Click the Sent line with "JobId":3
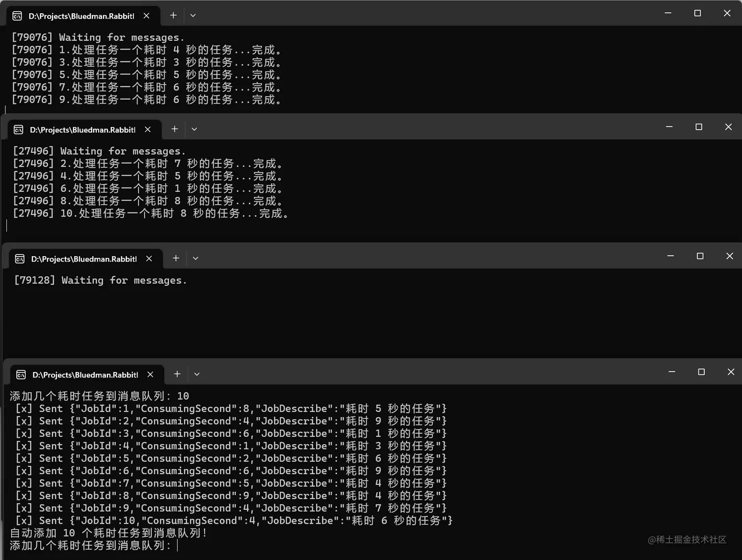The image size is (742, 560). 231,433
